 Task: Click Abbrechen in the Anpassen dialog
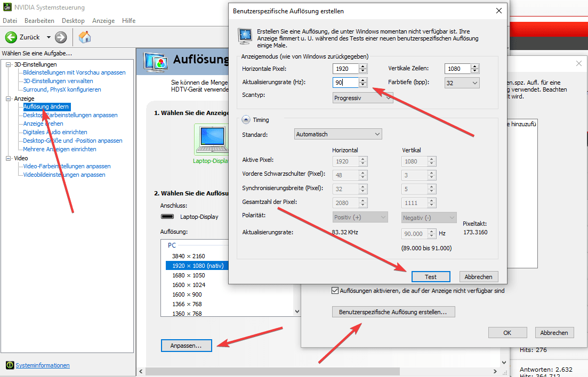coord(554,332)
